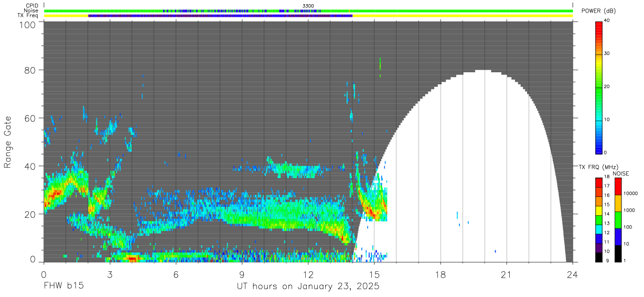The height and width of the screenshot is (297, 644).
Task: Click the noise 10000 legend label
Action: (630, 193)
